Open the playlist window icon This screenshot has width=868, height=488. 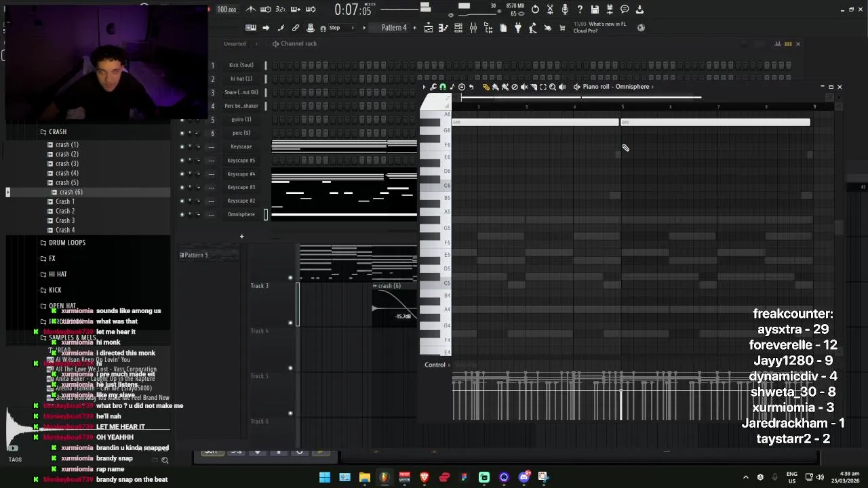(429, 28)
